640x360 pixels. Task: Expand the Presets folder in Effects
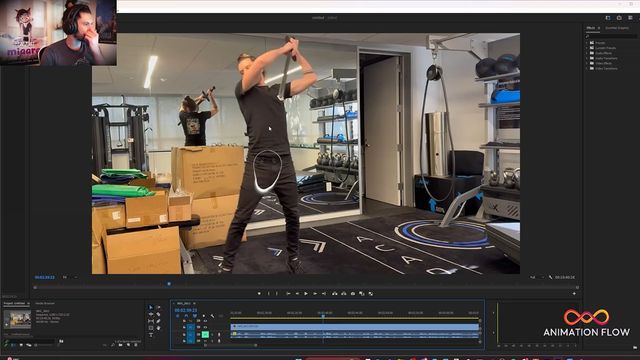pos(587,43)
